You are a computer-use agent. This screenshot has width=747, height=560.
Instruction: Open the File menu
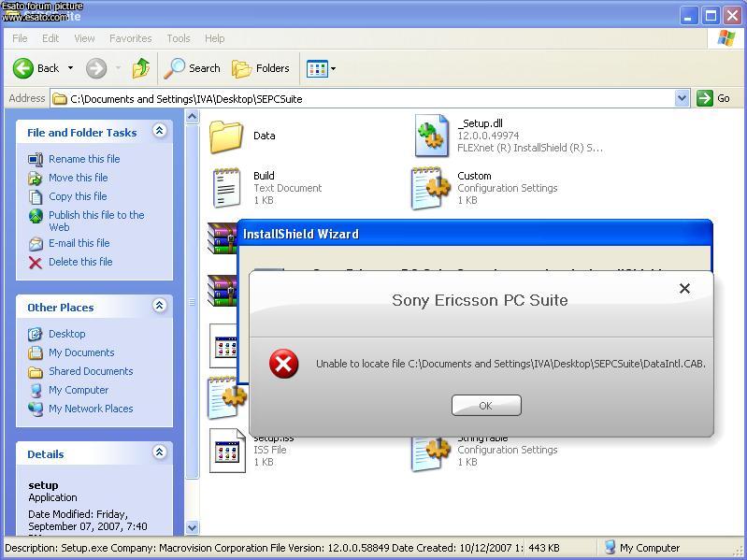pos(20,38)
